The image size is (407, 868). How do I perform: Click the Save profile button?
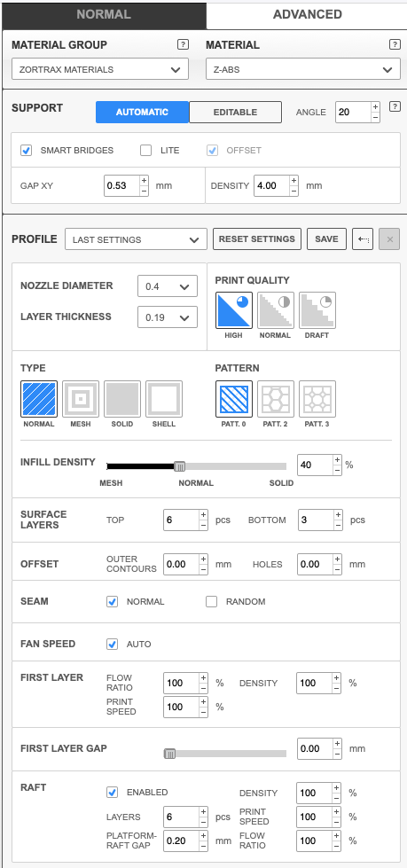(326, 239)
